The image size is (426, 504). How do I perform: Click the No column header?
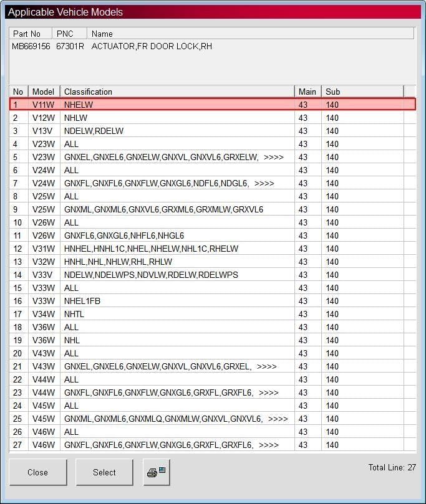(x=19, y=92)
